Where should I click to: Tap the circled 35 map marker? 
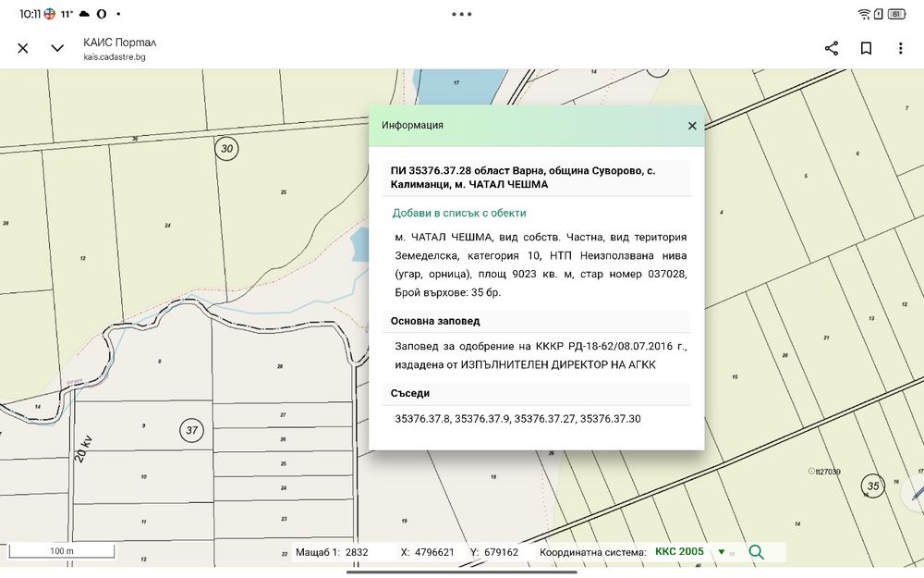tap(873, 486)
